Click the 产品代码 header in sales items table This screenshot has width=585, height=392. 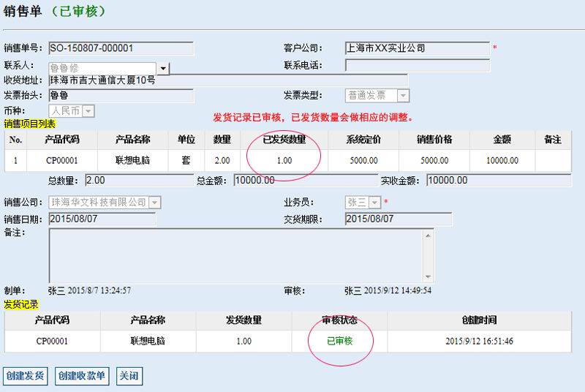pyautogui.click(x=62, y=140)
